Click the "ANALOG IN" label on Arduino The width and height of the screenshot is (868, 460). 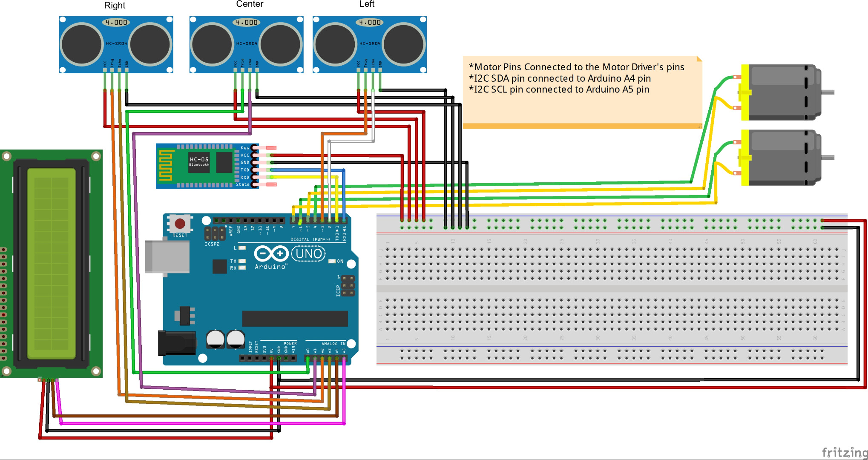point(333,343)
